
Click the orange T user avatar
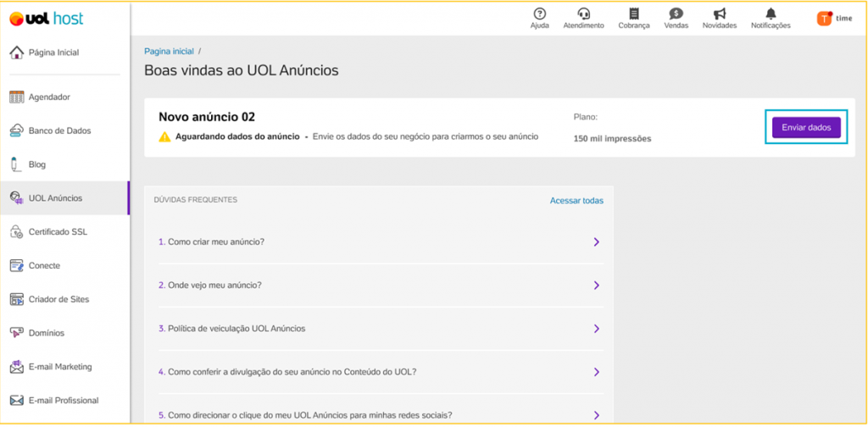pos(824,19)
